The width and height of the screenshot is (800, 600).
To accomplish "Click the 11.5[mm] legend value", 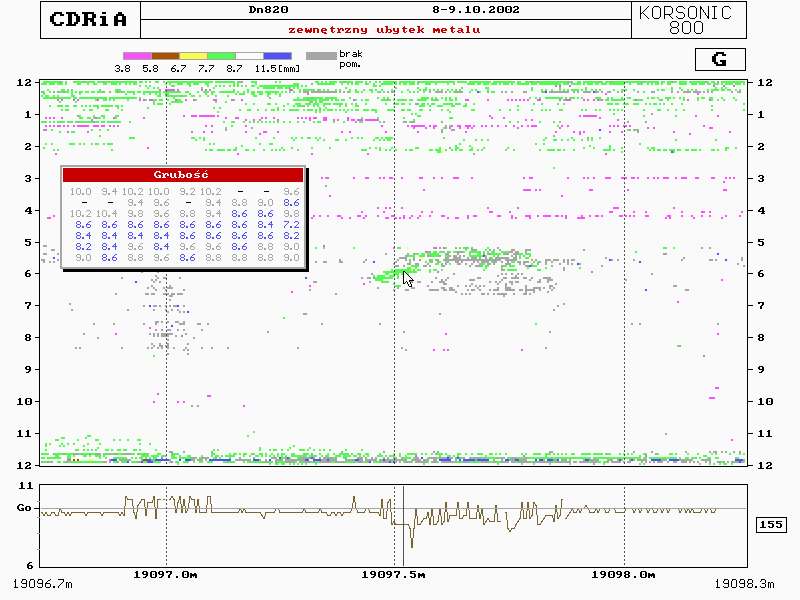I will point(278,68).
